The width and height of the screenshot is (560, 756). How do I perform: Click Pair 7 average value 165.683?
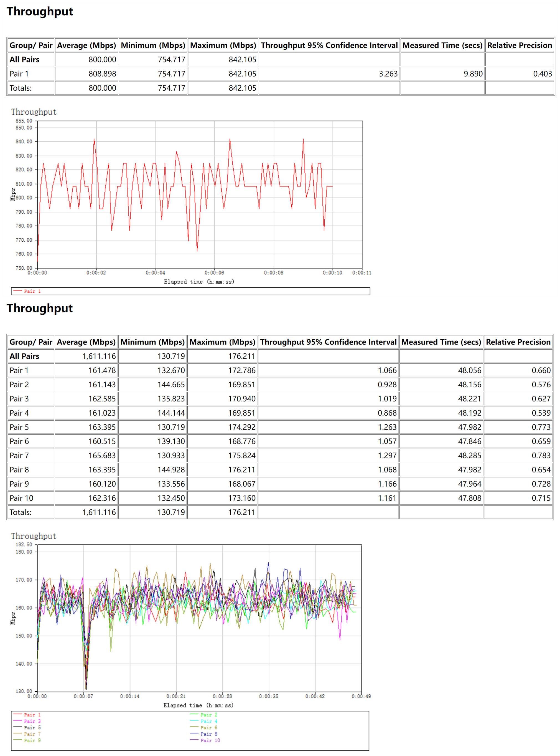[102, 456]
